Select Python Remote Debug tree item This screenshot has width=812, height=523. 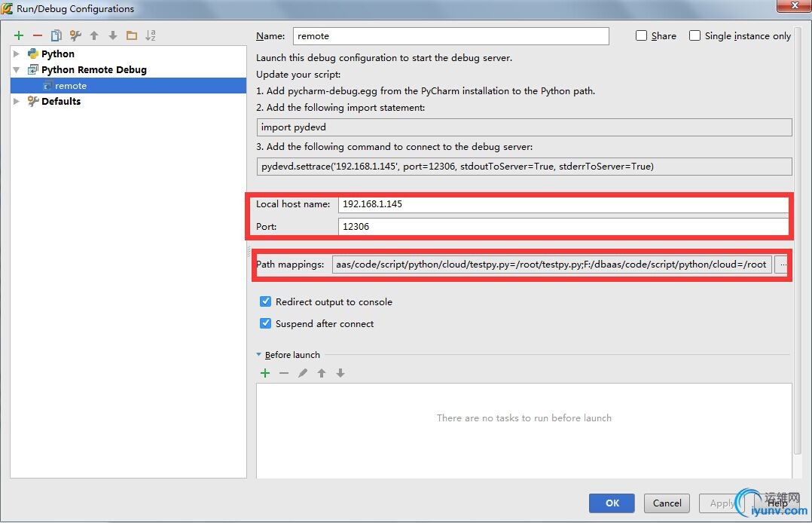coord(93,69)
